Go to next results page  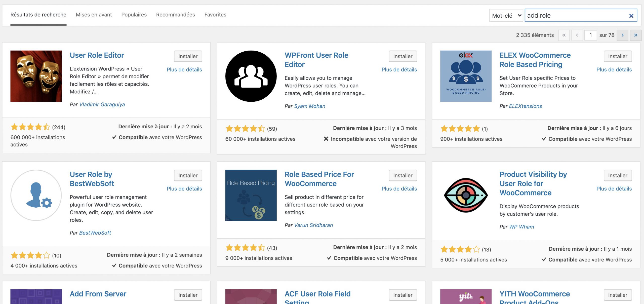point(622,35)
